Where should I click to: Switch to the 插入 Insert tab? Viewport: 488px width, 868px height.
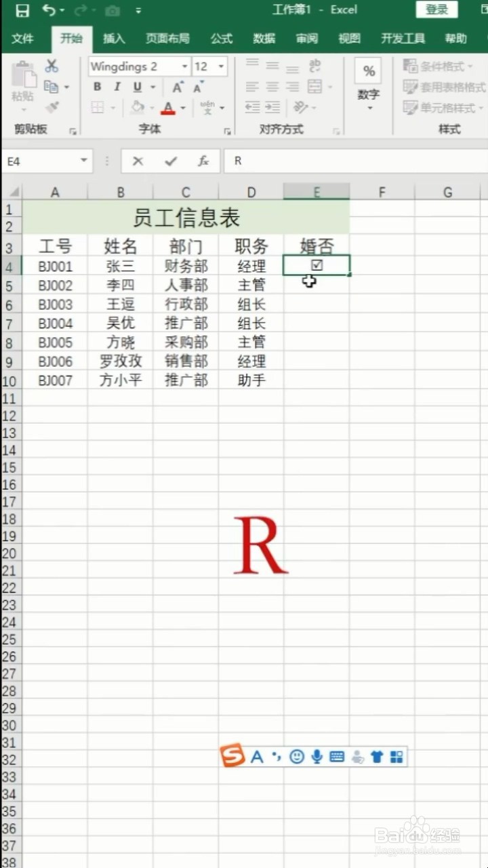(x=113, y=39)
